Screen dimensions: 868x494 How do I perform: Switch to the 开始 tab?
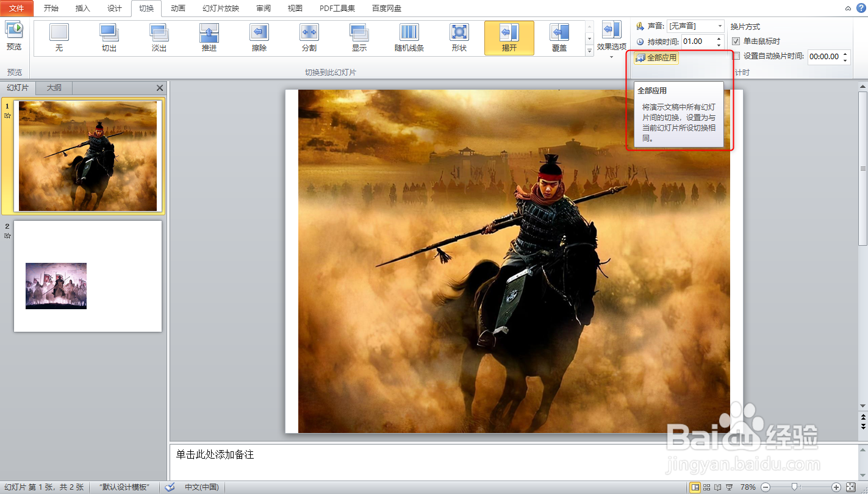tap(51, 9)
